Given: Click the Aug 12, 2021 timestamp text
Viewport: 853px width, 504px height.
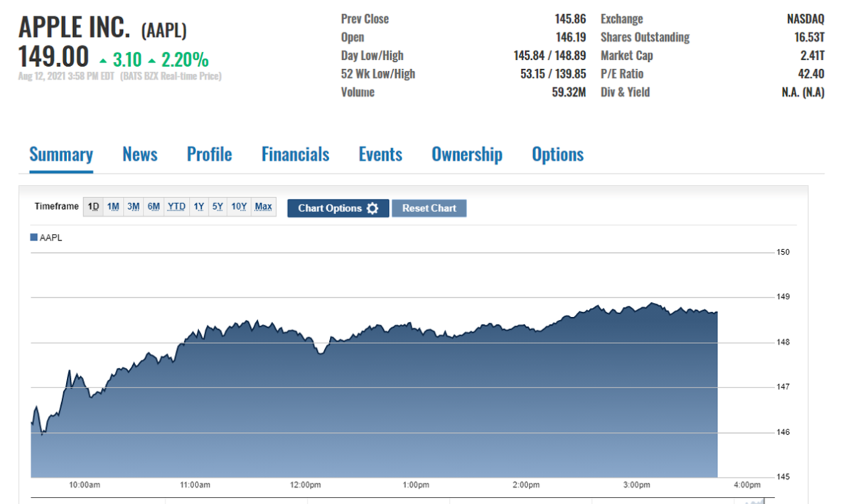Looking at the screenshot, I should coord(66,76).
